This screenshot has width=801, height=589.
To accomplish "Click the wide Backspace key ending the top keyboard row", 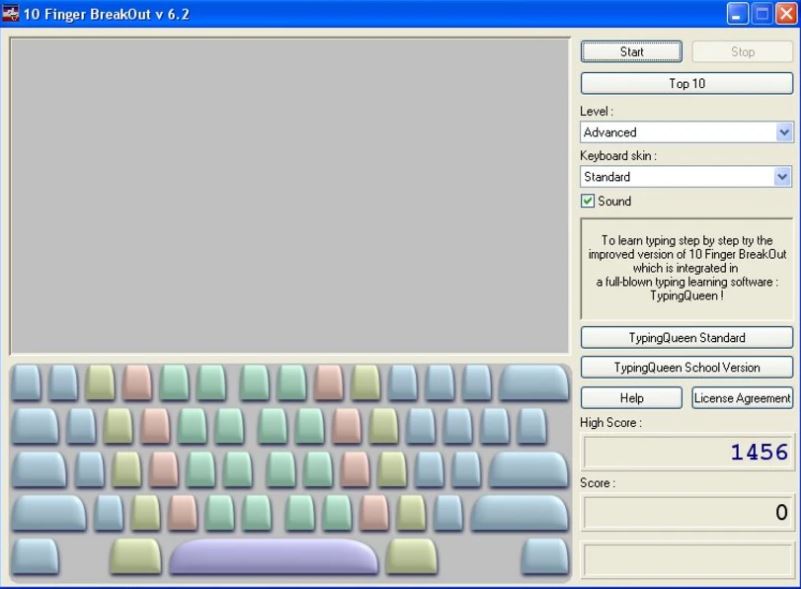I will tap(533, 383).
